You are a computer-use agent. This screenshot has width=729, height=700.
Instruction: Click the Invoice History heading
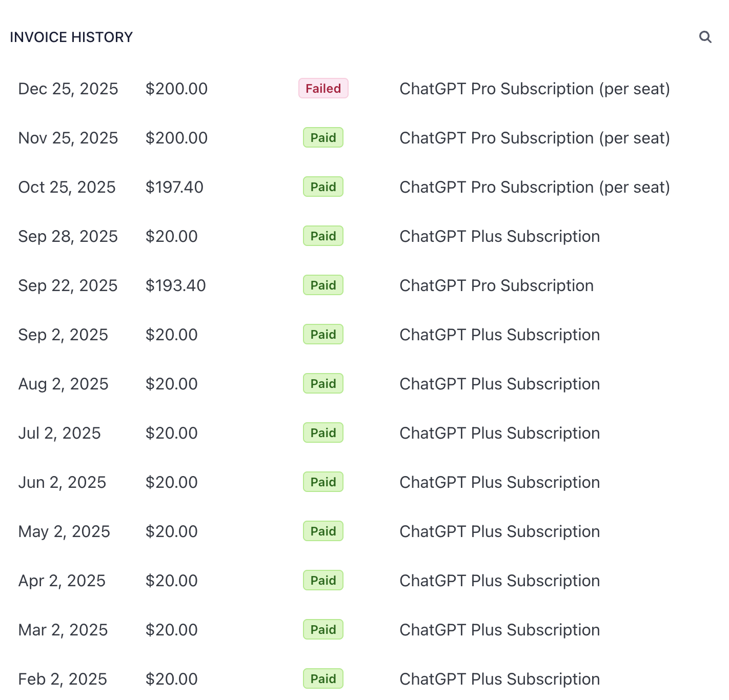[x=71, y=37]
